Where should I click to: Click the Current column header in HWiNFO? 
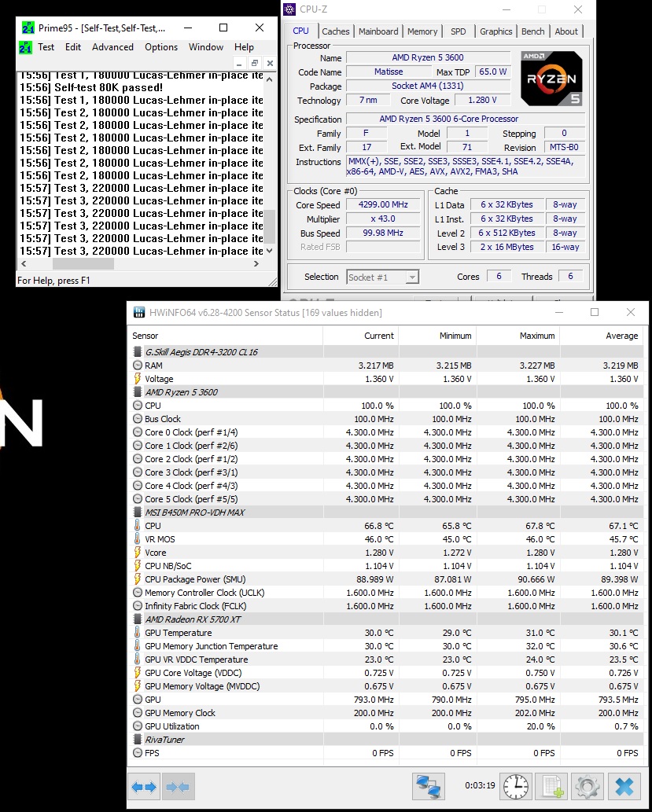pos(361,336)
